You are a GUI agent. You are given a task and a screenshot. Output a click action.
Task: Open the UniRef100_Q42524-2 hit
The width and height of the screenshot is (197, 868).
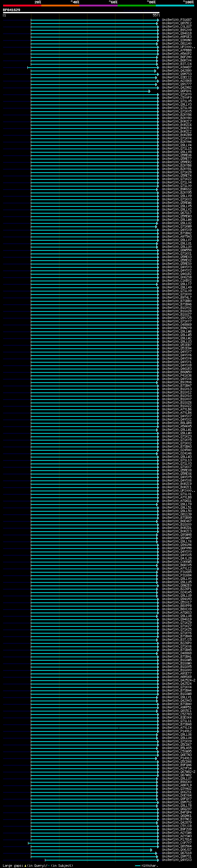(x=179, y=680)
